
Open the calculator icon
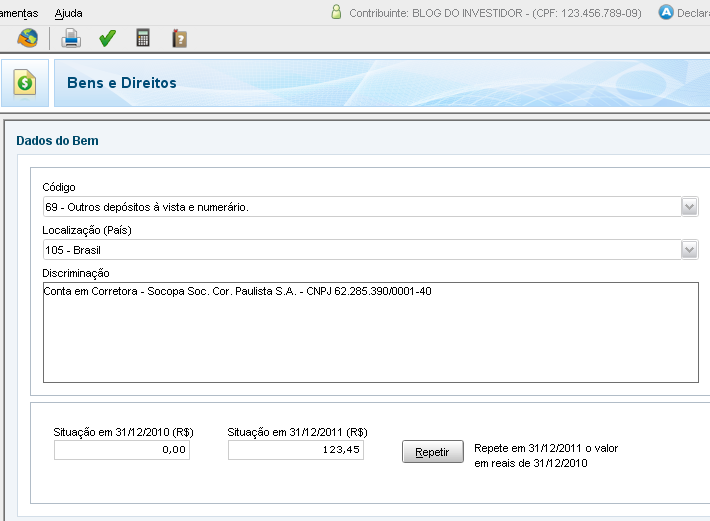coord(143,38)
